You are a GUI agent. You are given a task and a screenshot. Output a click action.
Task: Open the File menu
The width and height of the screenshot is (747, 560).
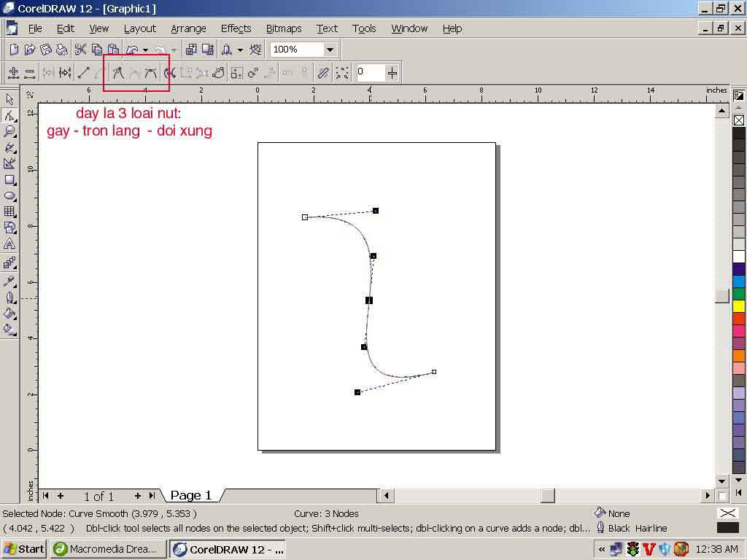(x=35, y=28)
